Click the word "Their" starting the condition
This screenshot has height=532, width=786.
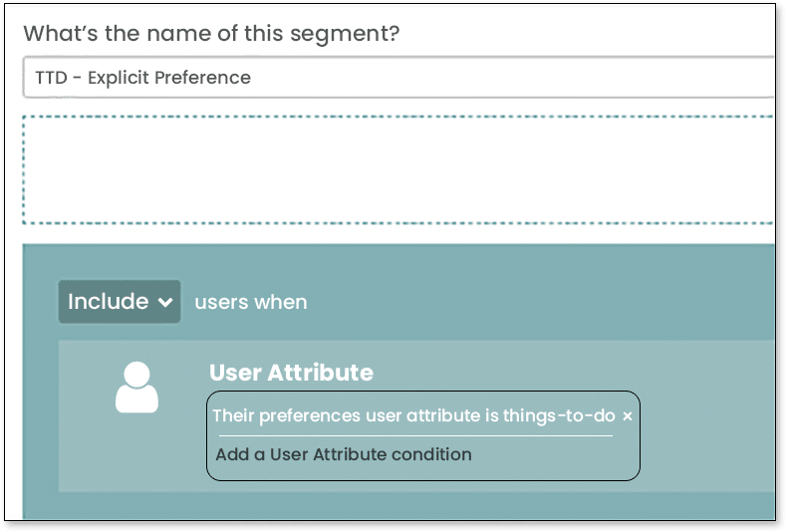click(234, 416)
